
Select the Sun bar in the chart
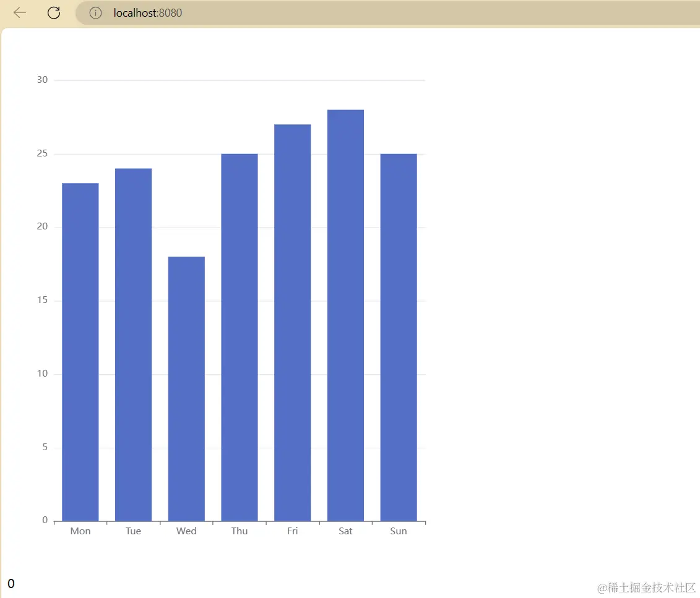pos(399,337)
